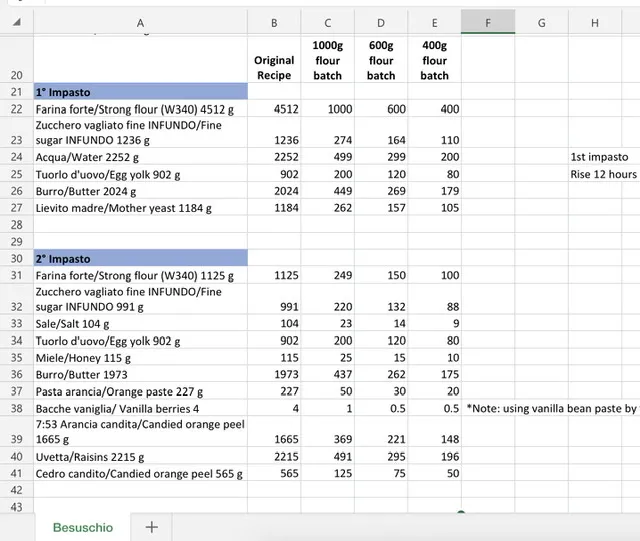
Task: Select the 'Acqua/Water 2252 g' cell
Action: pos(139,157)
